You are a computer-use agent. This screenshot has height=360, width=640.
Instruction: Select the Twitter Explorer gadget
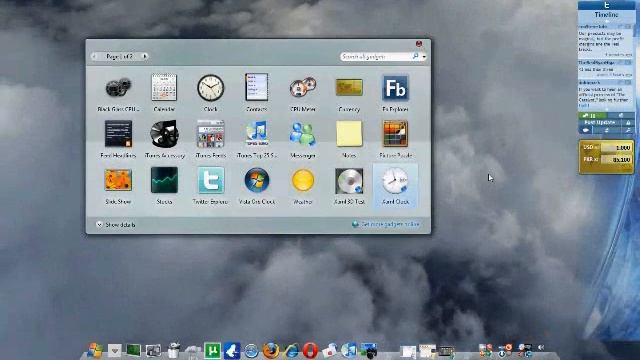211,185
